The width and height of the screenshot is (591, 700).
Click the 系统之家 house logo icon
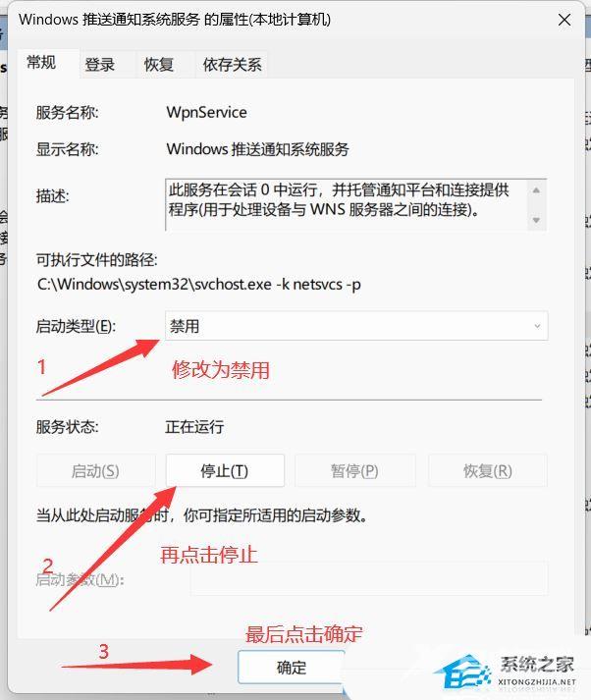(x=462, y=673)
